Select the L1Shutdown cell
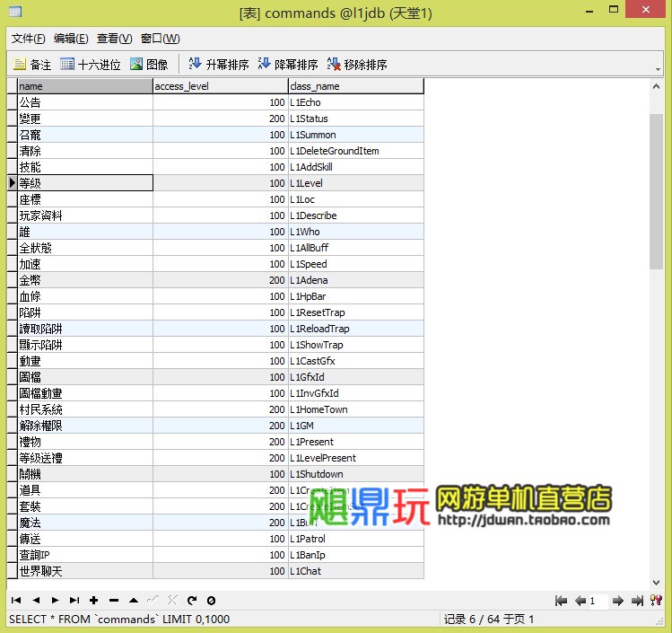Screen dimensions: 672x633 point(356,474)
